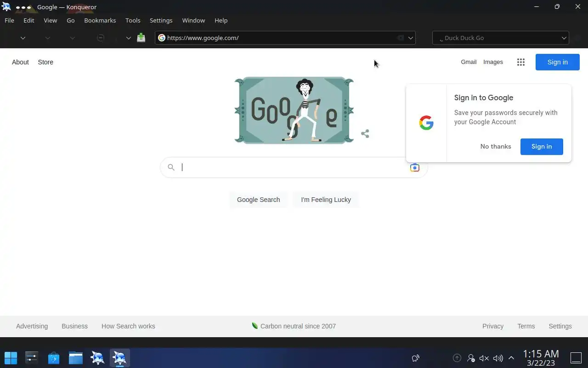Focus the Google search input field
This screenshot has width=588, height=368.
294,167
